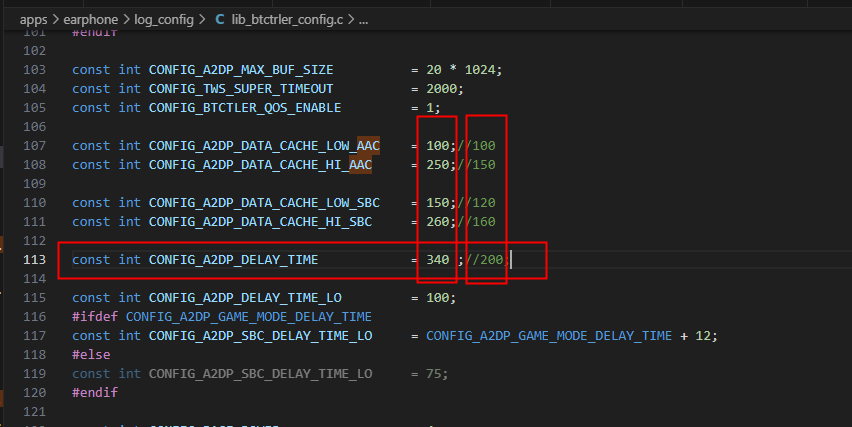
Task: Click CONFIG_A2DP_DATA_CACHE_LOW_SBC identifier
Action: [x=264, y=203]
